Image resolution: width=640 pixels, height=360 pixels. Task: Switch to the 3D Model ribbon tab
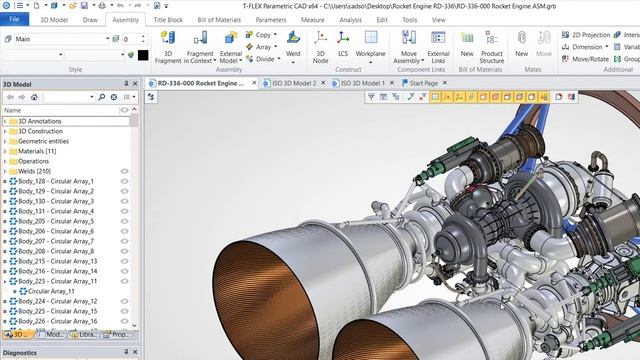pos(54,20)
